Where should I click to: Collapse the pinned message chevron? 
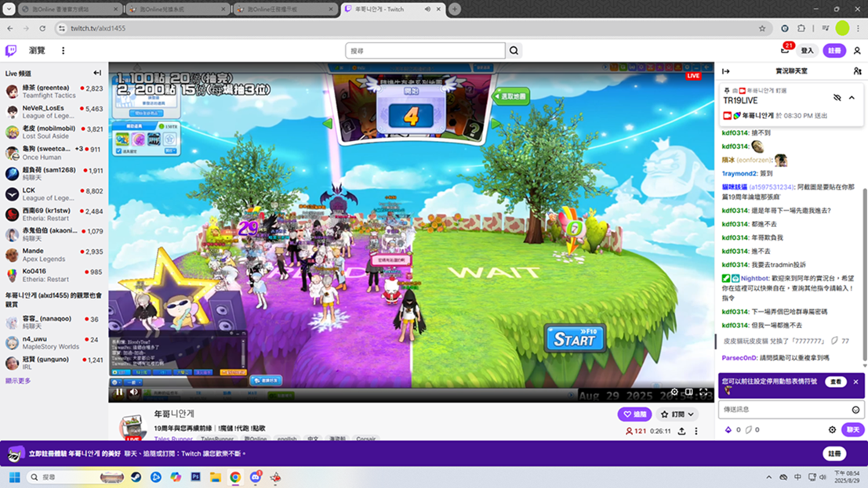click(x=852, y=98)
